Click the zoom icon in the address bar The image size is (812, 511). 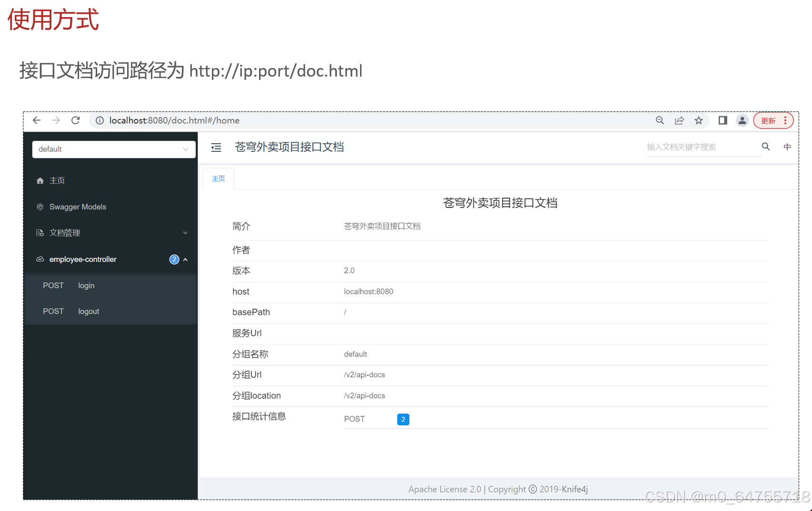pyautogui.click(x=660, y=120)
